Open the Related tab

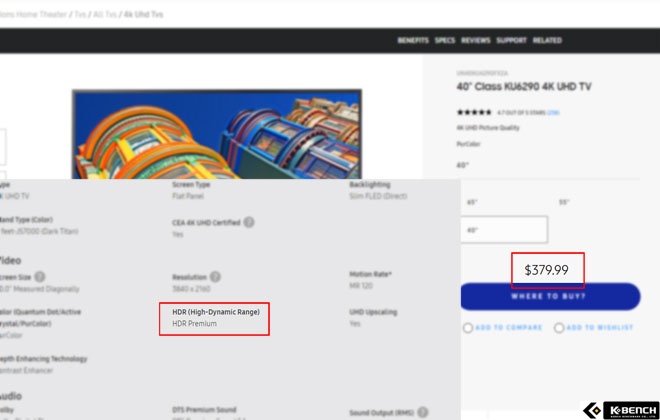pos(547,40)
